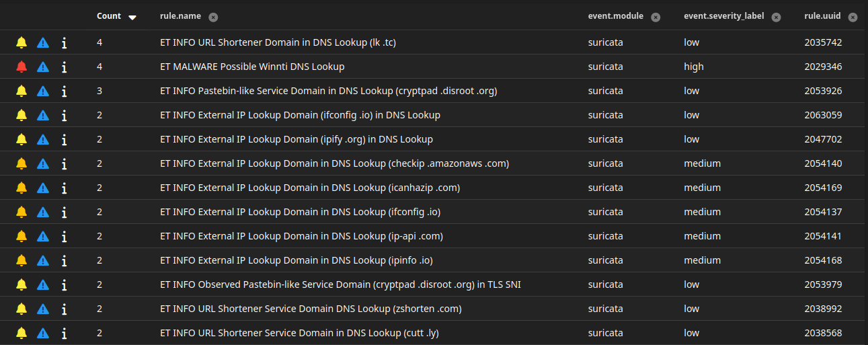Viewport: 868px width, 345px height.
Task: Acknowledge the red bell on Winnti alert
Action: [x=22, y=67]
